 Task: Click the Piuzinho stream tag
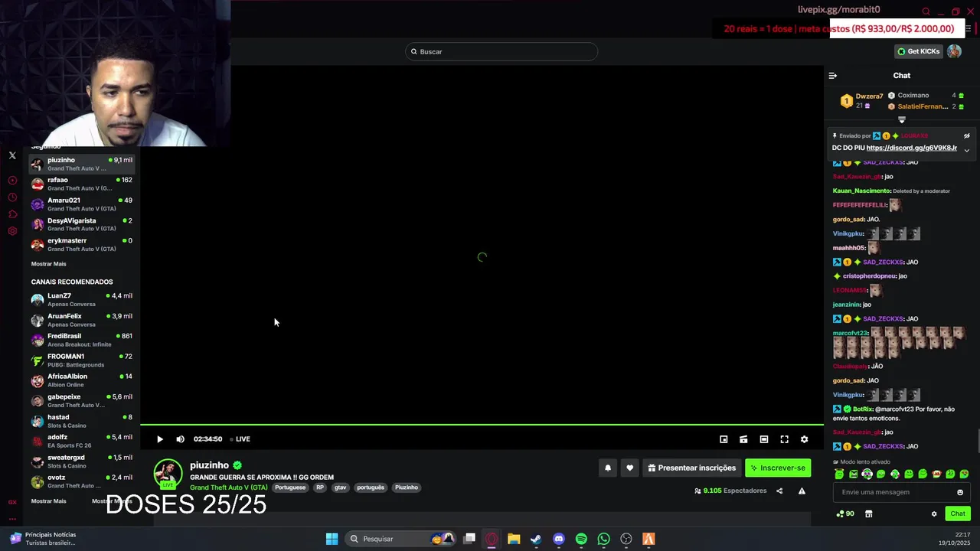coord(407,487)
